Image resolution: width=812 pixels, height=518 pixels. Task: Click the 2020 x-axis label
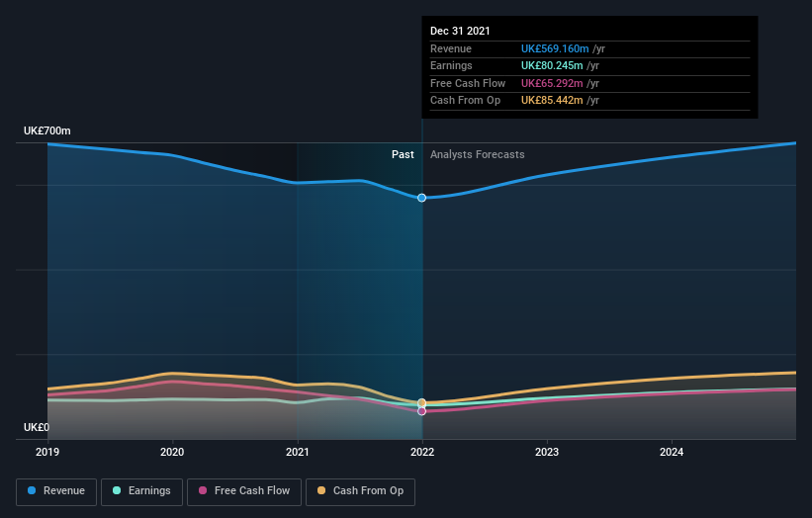pyautogui.click(x=172, y=453)
